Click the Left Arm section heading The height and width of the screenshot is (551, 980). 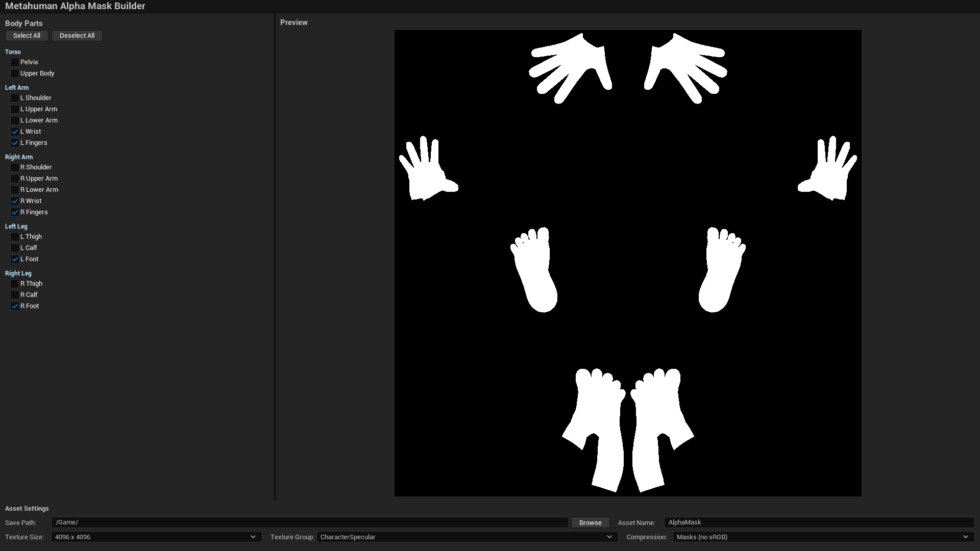click(x=17, y=88)
